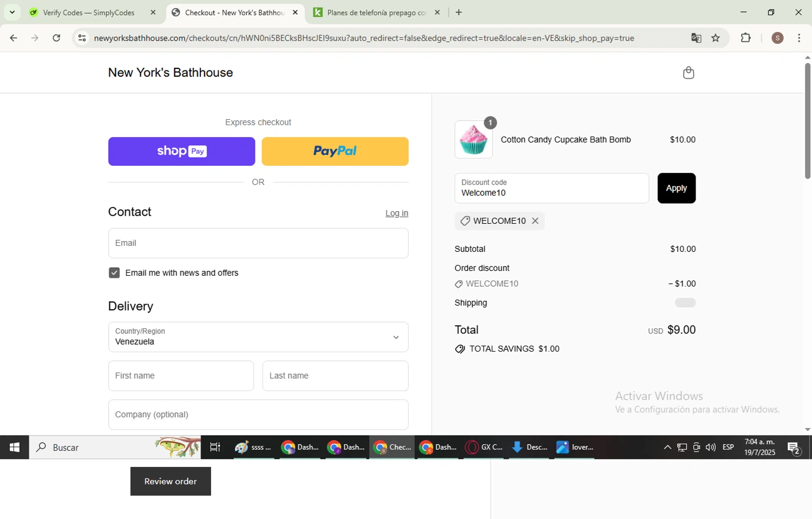This screenshot has width=812, height=519.
Task: Click the TOTAL SAVINGS $1.00 line
Action: [x=507, y=349]
